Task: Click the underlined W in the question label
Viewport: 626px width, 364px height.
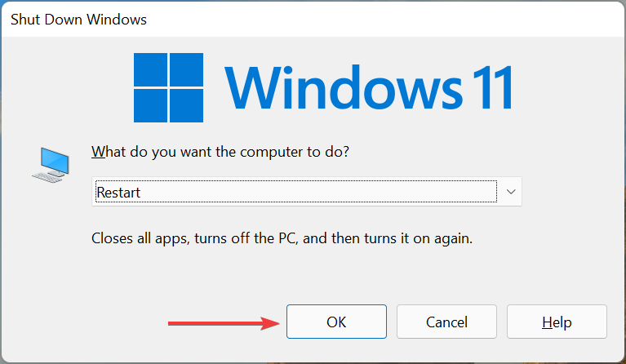Action: pos(97,152)
